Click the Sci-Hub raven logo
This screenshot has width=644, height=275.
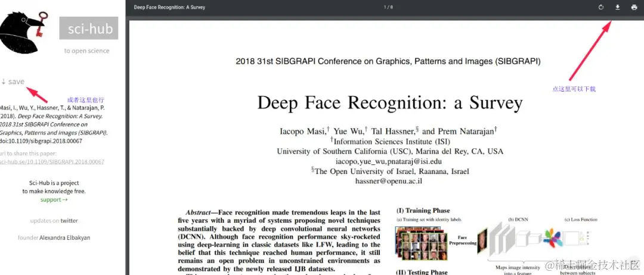click(24, 32)
